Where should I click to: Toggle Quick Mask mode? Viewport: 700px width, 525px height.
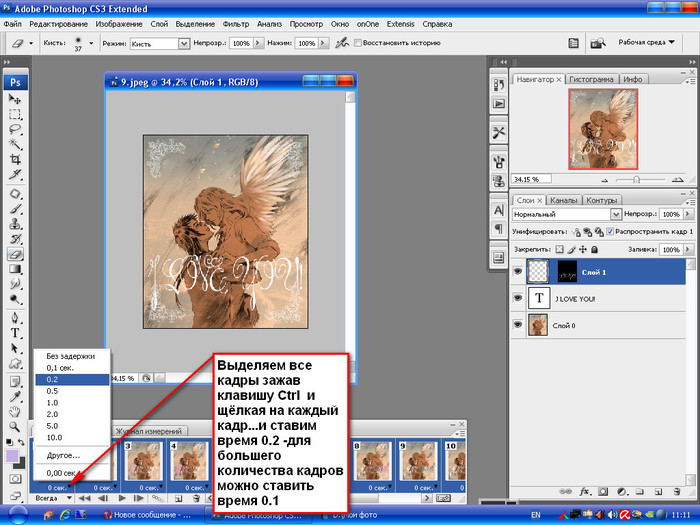pyautogui.click(x=15, y=479)
